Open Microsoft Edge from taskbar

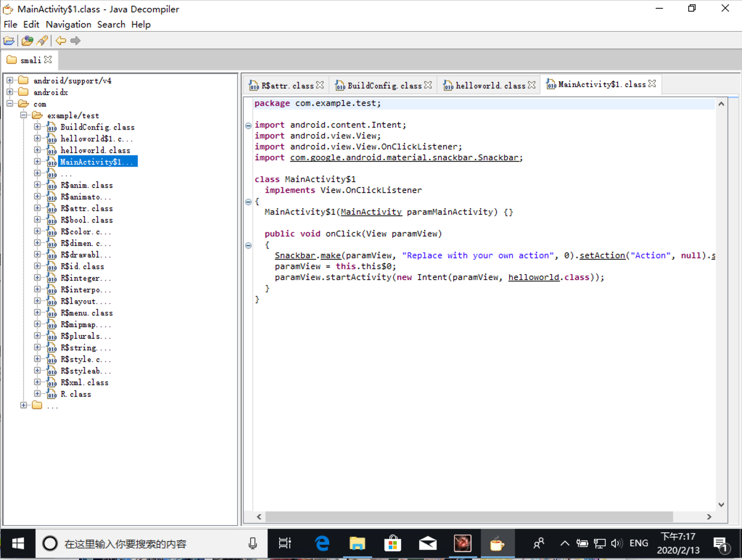[x=322, y=543]
